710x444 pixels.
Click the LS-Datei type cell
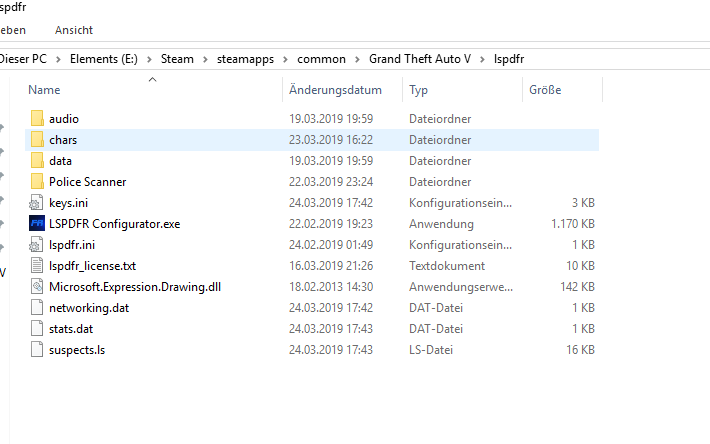coord(431,350)
